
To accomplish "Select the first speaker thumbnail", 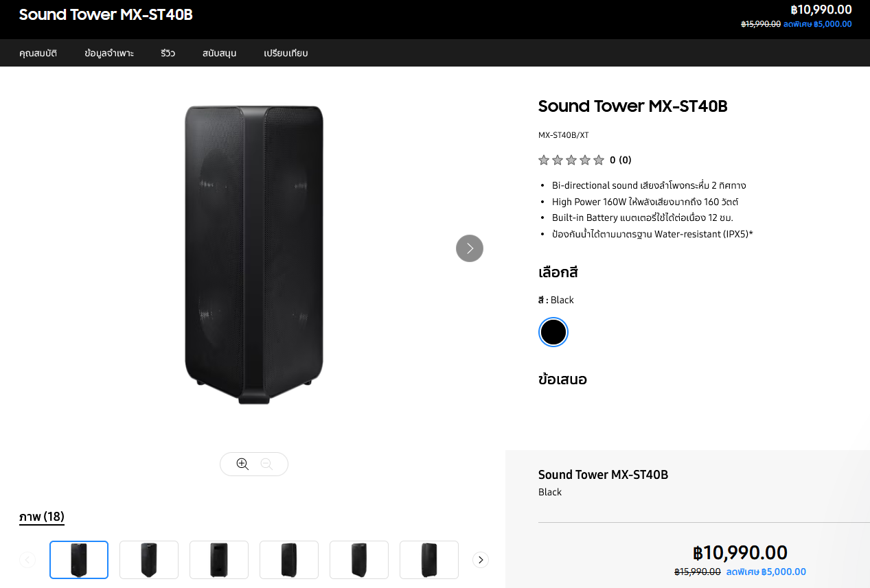I will click(79, 560).
